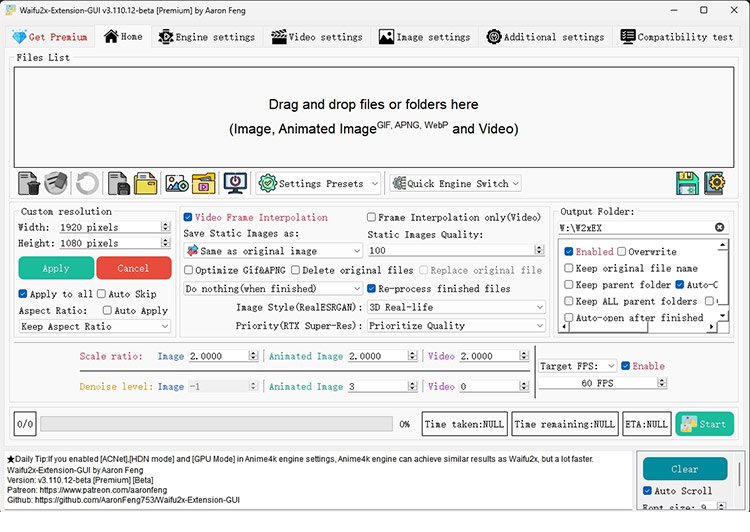Open the Engine settings tab
This screenshot has width=750, height=532.
[207, 37]
